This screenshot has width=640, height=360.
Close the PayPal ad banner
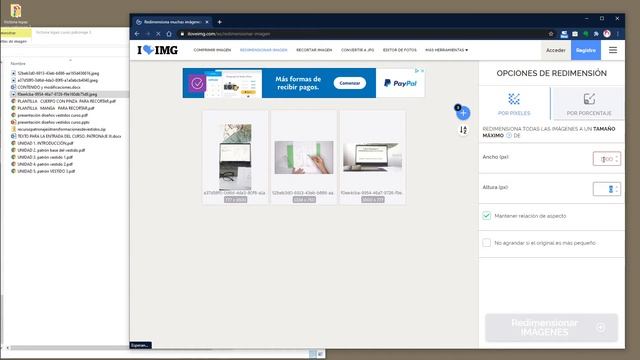422,71
